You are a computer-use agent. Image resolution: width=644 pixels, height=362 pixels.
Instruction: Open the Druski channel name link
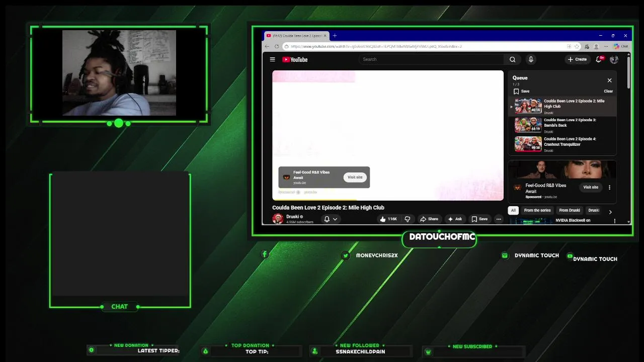click(x=292, y=217)
